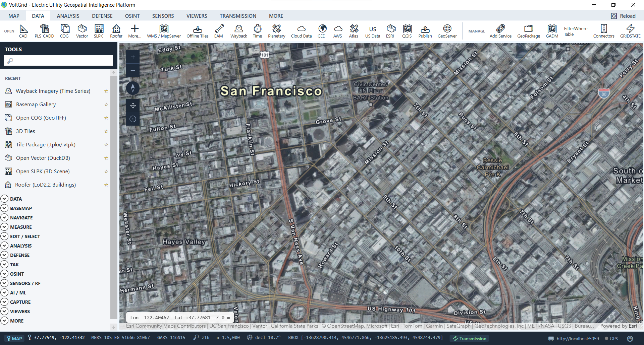
Task: Open the Add Service tool
Action: [501, 31]
